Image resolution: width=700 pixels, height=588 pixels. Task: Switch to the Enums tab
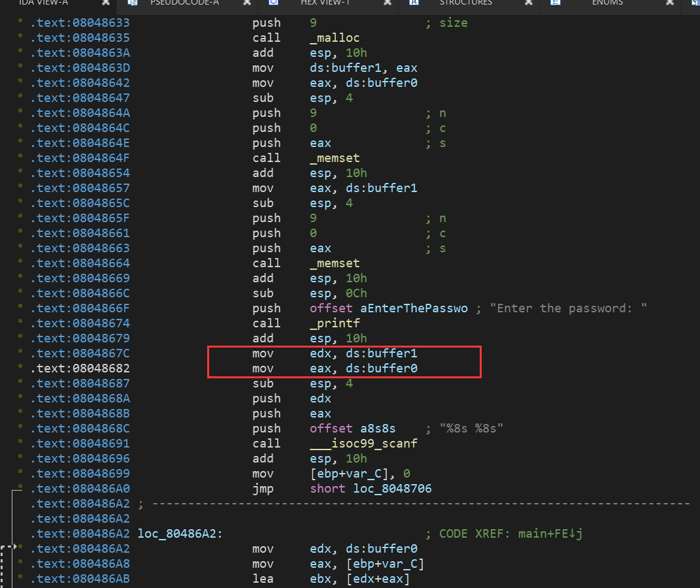(x=607, y=2)
